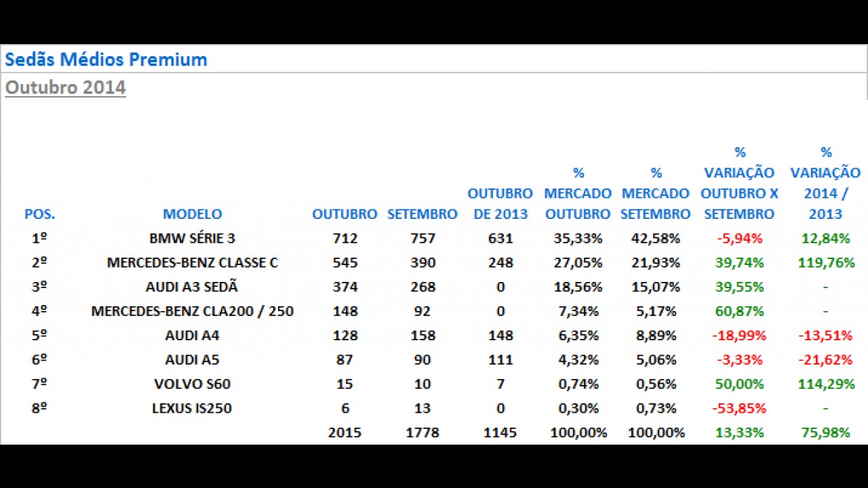
Task: Click Audi A5 2013 value '111'
Action: click(x=500, y=360)
